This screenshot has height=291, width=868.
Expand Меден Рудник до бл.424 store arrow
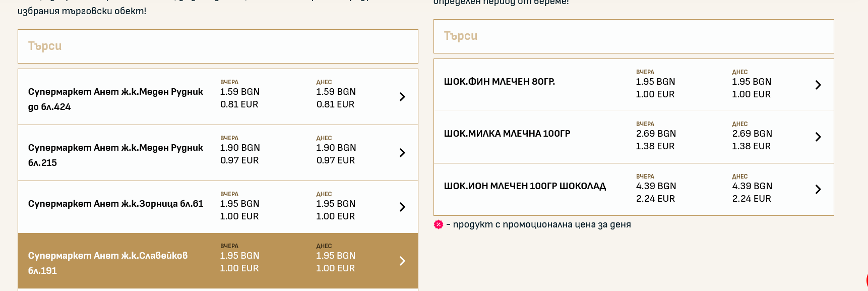tap(402, 97)
